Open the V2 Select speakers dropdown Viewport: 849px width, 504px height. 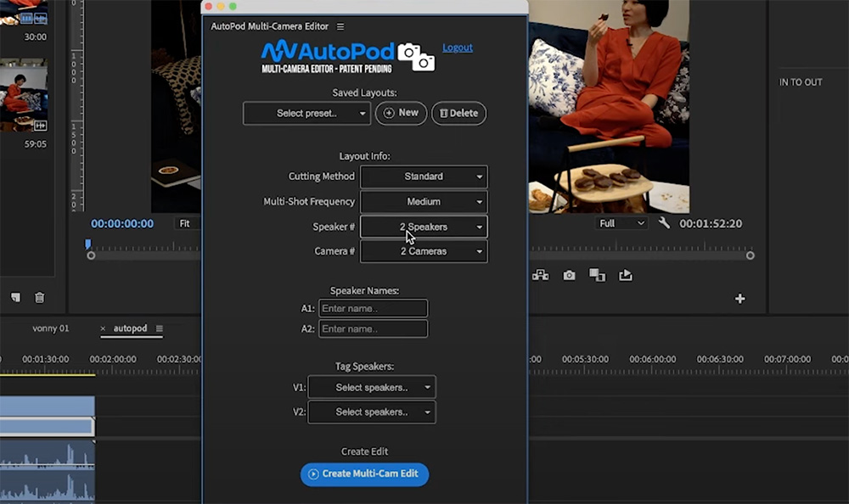(x=372, y=412)
